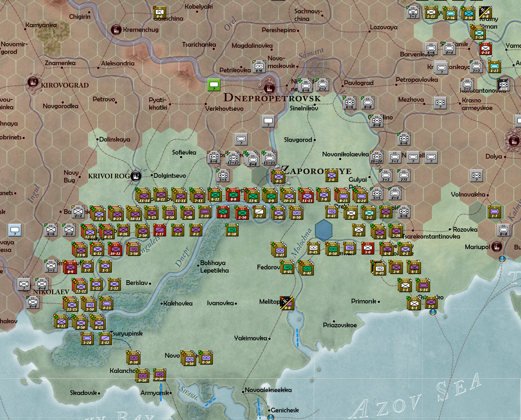Click the NIKOLAEV city label

click(51, 292)
